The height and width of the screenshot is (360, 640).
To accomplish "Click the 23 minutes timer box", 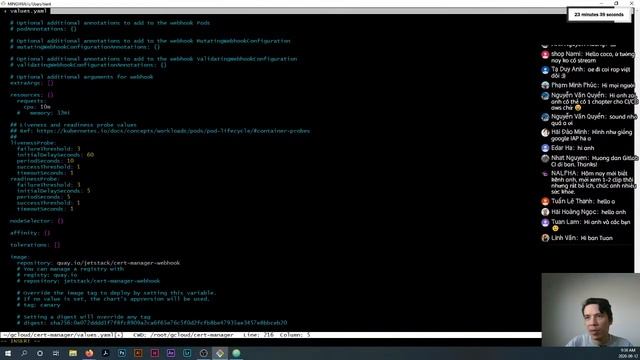I will (599, 15).
